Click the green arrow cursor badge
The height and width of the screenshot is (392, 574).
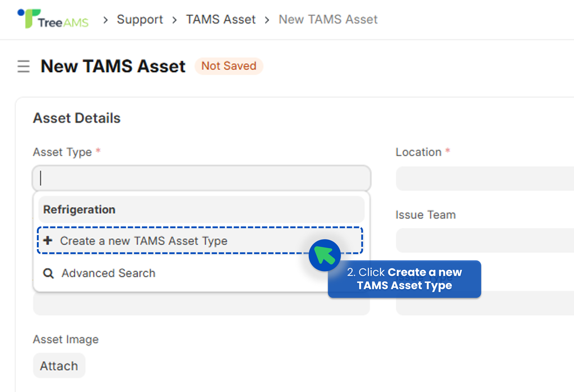point(325,255)
